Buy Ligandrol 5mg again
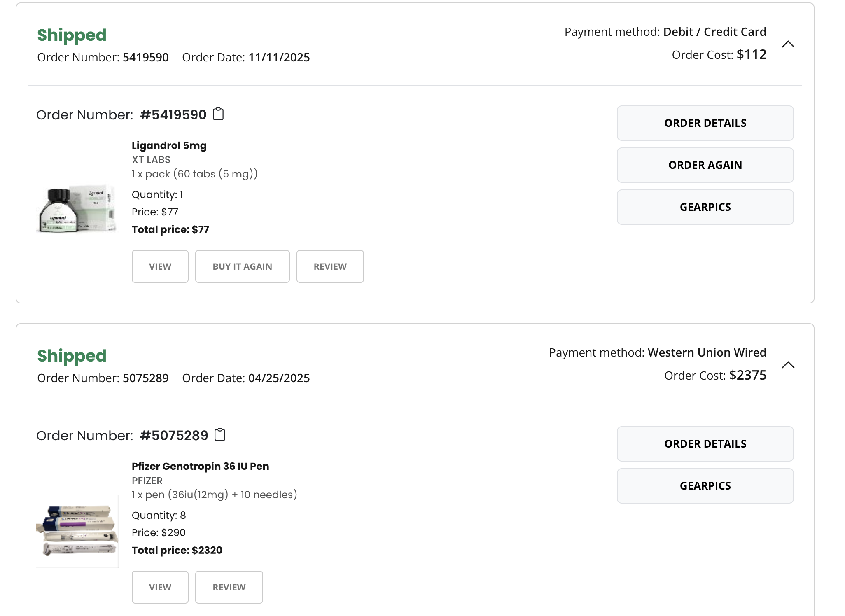The image size is (845, 616). 243,266
